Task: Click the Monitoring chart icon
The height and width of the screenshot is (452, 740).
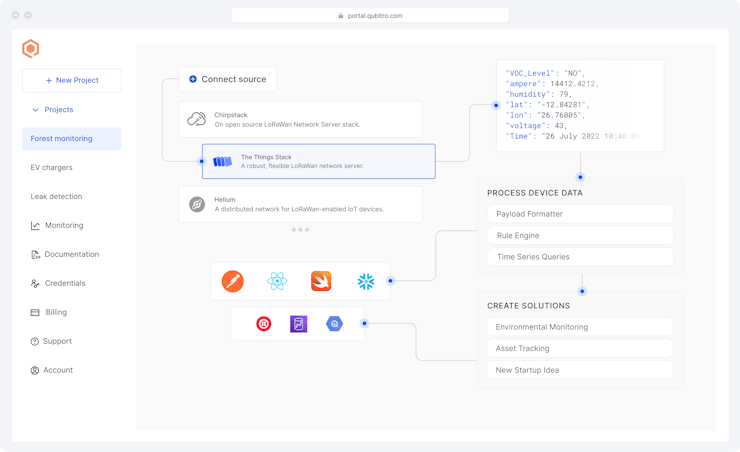Action: point(35,226)
